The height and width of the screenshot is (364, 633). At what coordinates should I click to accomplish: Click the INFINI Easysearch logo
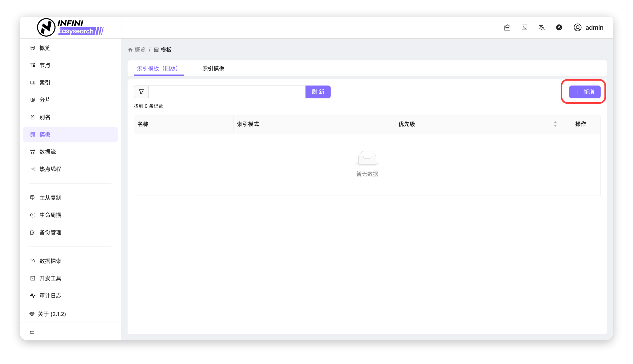pyautogui.click(x=70, y=27)
